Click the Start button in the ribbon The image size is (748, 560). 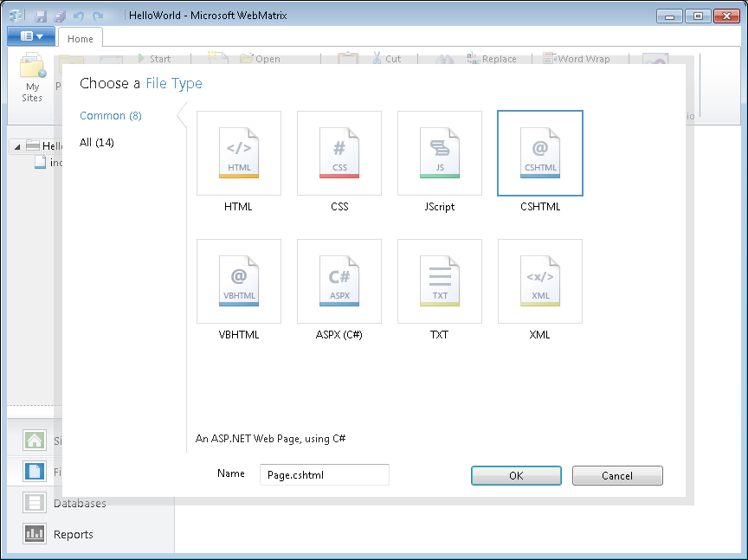click(x=153, y=59)
